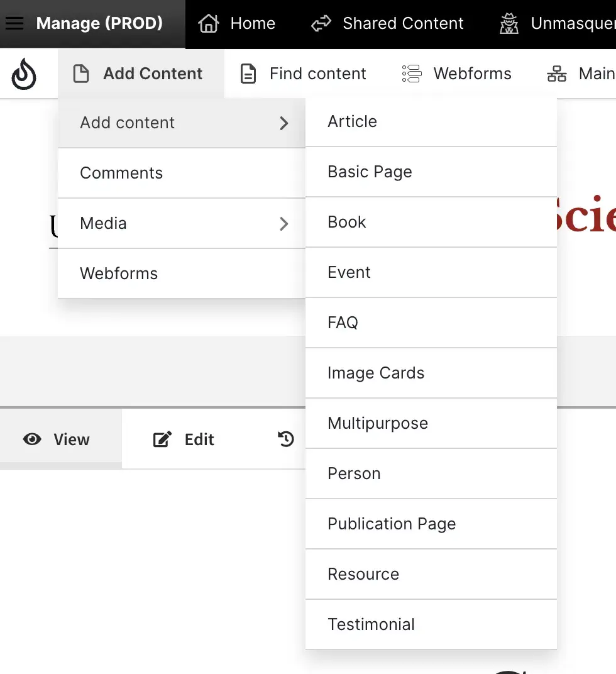616x674 pixels.
Task: Switch to the View tab
Action: tap(58, 439)
